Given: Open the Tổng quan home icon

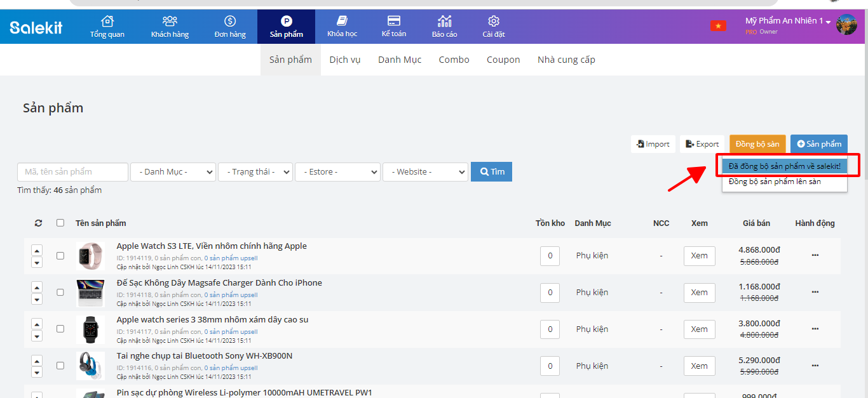Looking at the screenshot, I should pos(107,22).
